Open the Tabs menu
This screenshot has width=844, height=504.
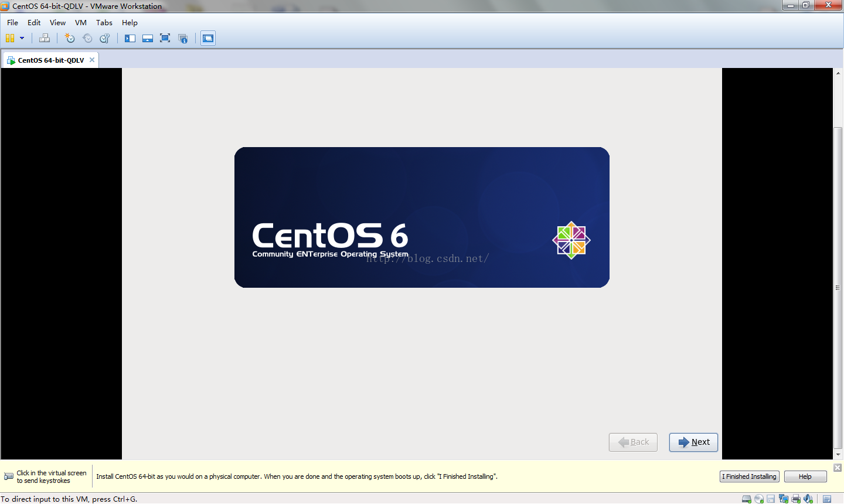(x=104, y=22)
